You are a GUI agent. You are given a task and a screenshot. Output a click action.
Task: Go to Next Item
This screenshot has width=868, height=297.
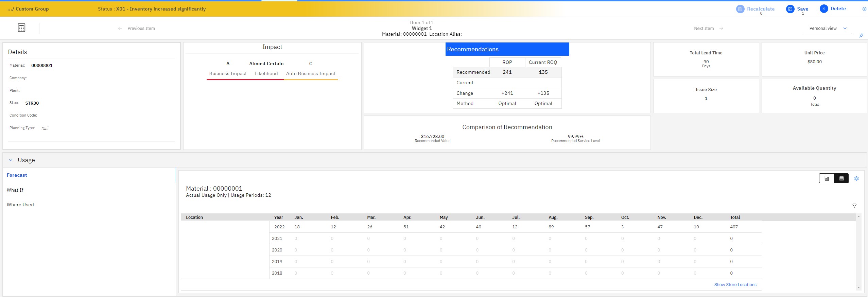[708, 29]
